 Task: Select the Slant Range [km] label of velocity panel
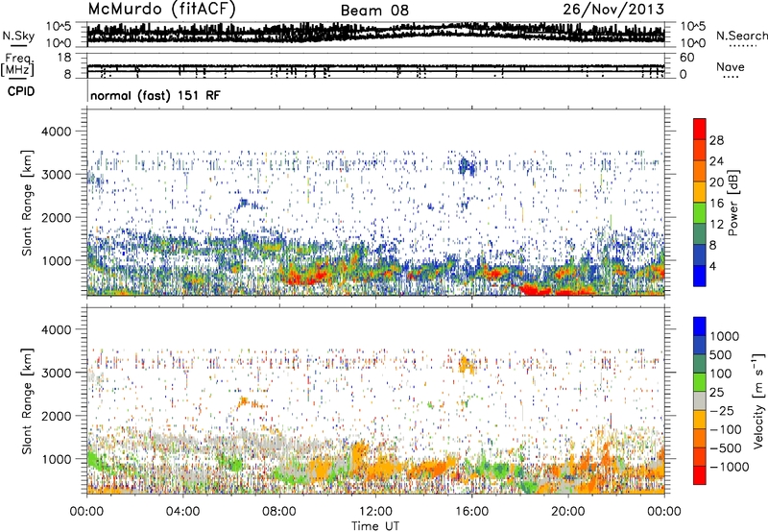[x=28, y=400]
